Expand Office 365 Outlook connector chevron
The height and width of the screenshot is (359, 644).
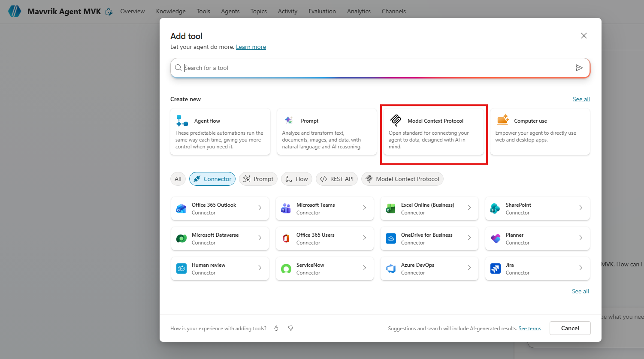[x=260, y=208]
